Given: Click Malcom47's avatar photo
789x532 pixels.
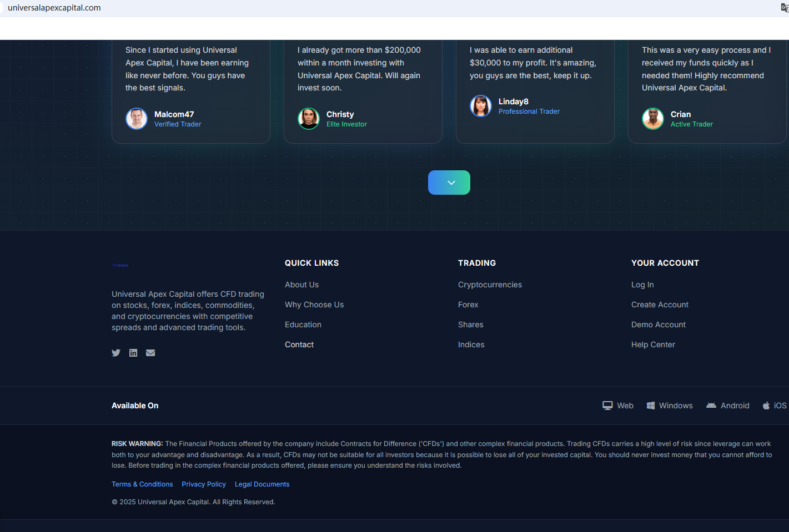Looking at the screenshot, I should [x=137, y=119].
